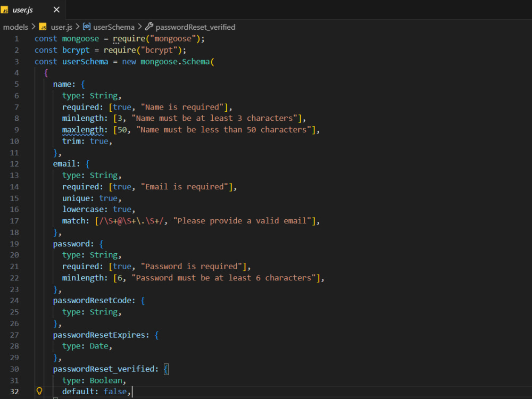Screen dimensions: 532x399
Task: Expand the chevron after user.js in breadcrumb
Action: (78, 27)
